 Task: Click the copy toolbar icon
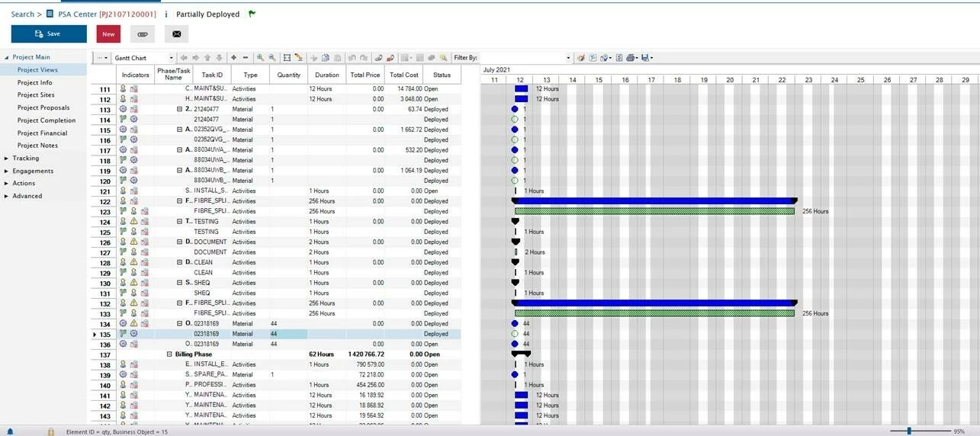click(326, 58)
